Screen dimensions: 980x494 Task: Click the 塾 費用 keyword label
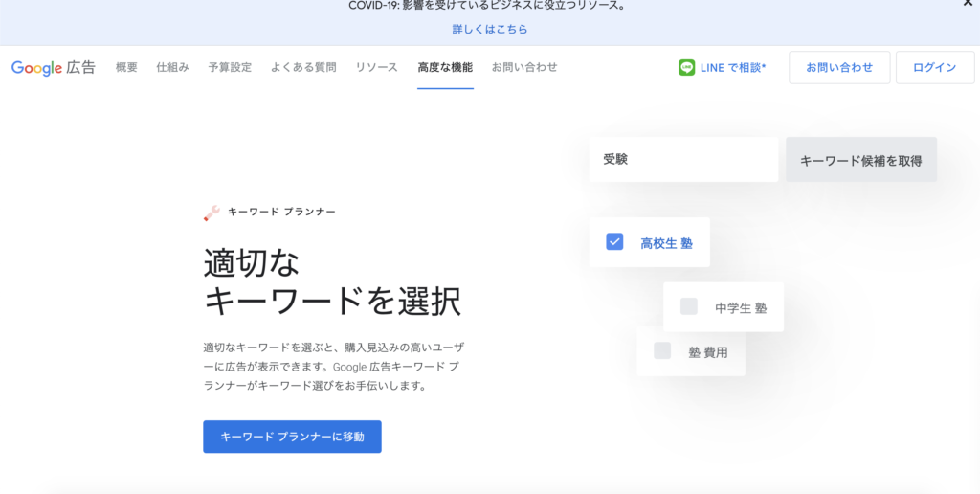(x=708, y=352)
